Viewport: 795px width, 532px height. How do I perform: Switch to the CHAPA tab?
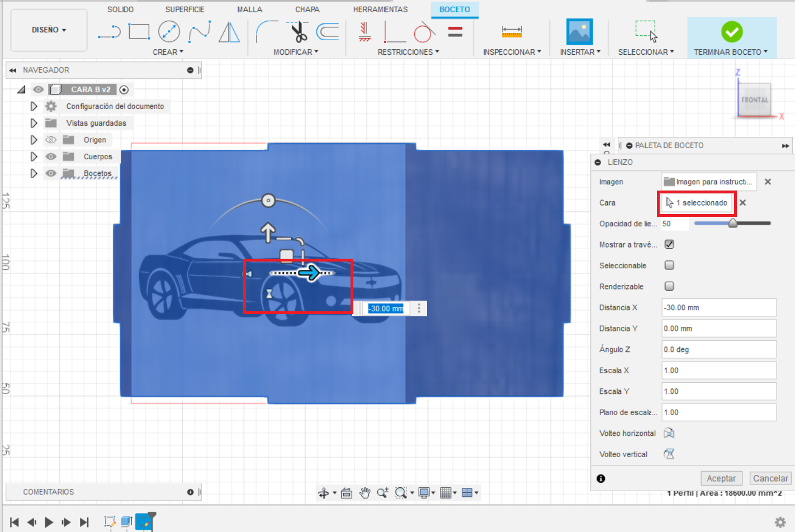coord(307,9)
